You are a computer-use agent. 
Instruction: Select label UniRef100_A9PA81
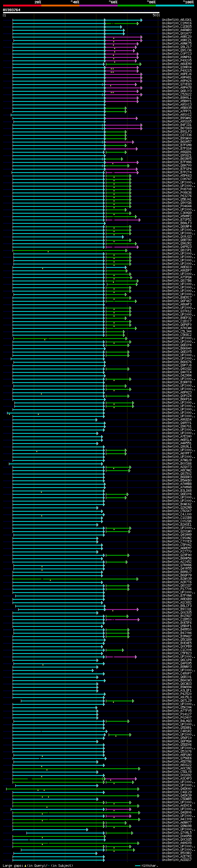pos(177,77)
